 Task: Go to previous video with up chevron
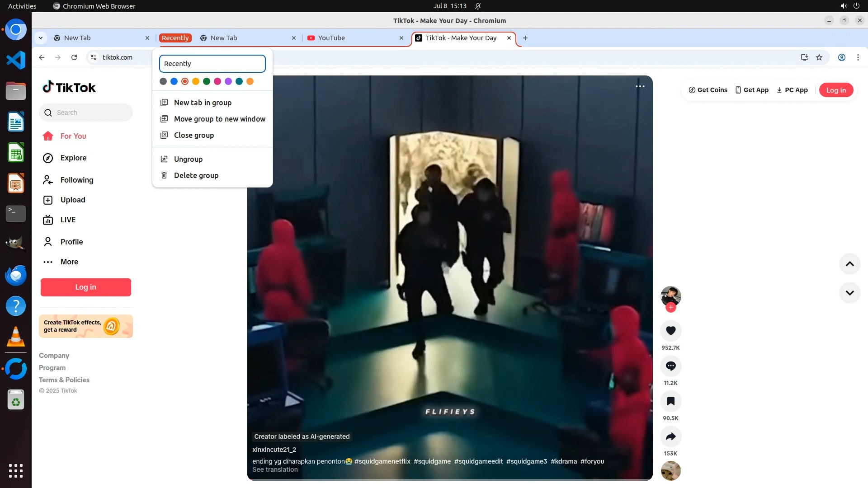pos(849,264)
